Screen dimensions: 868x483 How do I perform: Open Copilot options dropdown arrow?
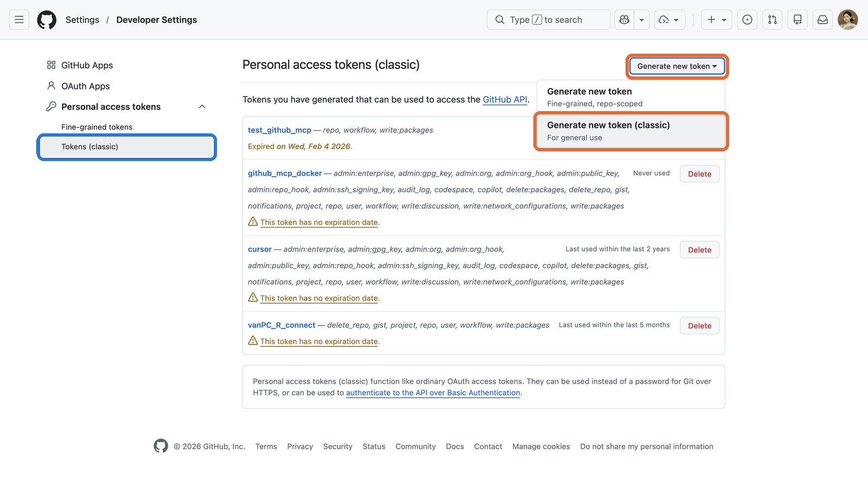(642, 20)
